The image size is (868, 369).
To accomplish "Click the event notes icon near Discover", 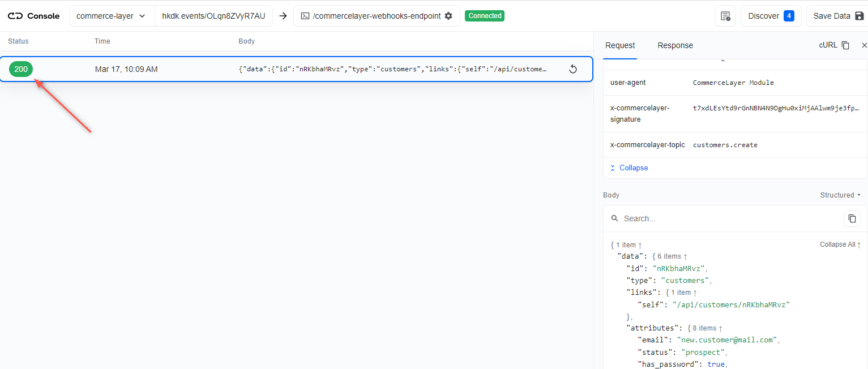I will (x=725, y=16).
